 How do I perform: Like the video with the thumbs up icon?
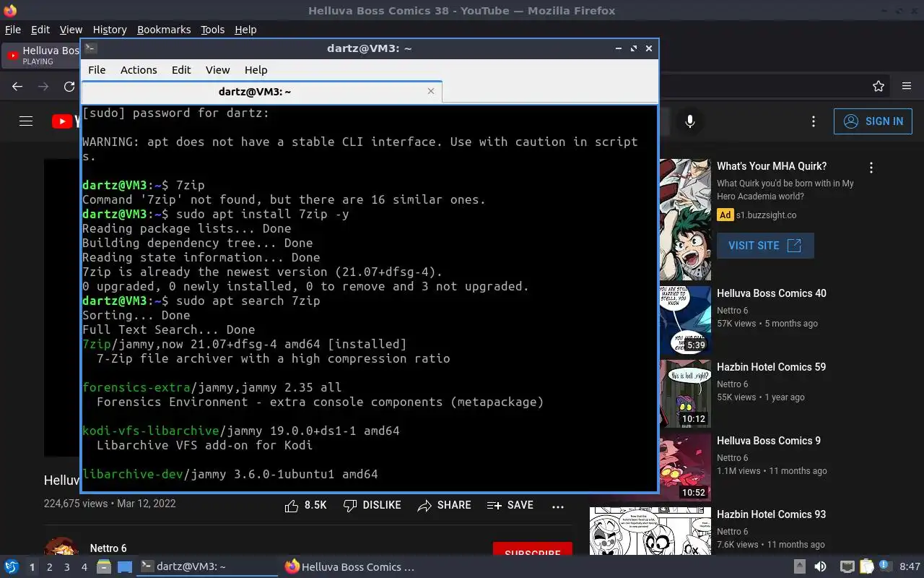coord(292,506)
